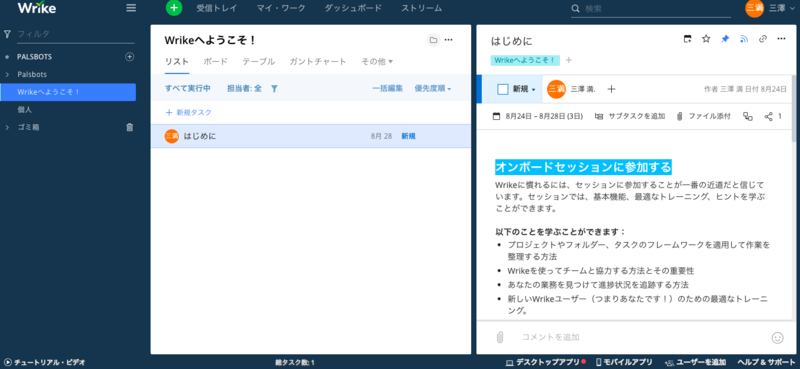800x369 pixels.
Task: Click the Wrikeへようこそ！ tag on task
Action: [525, 60]
